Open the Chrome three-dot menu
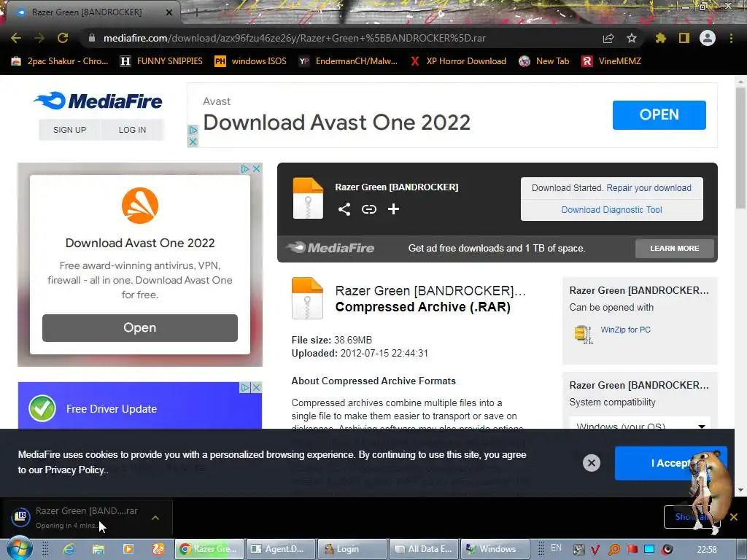 731,38
